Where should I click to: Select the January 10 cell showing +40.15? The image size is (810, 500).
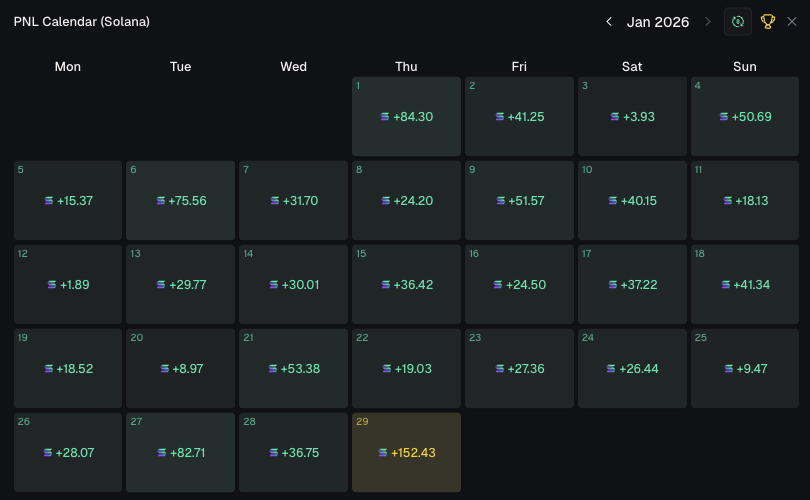[632, 200]
